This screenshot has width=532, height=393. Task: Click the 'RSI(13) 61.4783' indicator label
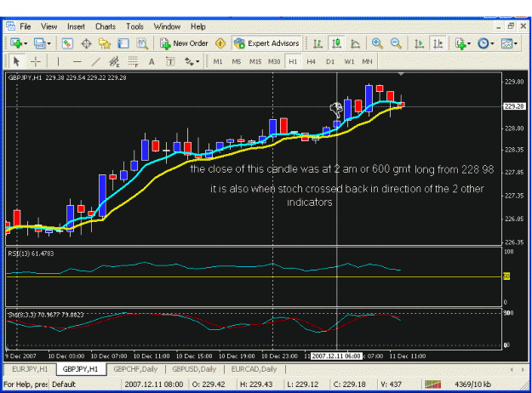click(31, 253)
